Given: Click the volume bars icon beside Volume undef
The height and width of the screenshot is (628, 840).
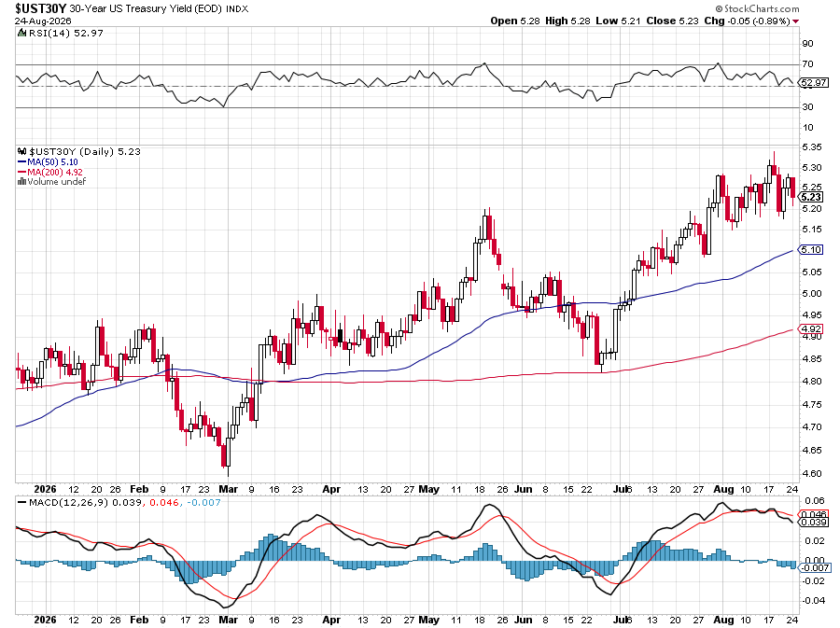Looking at the screenshot, I should pos(22,181).
